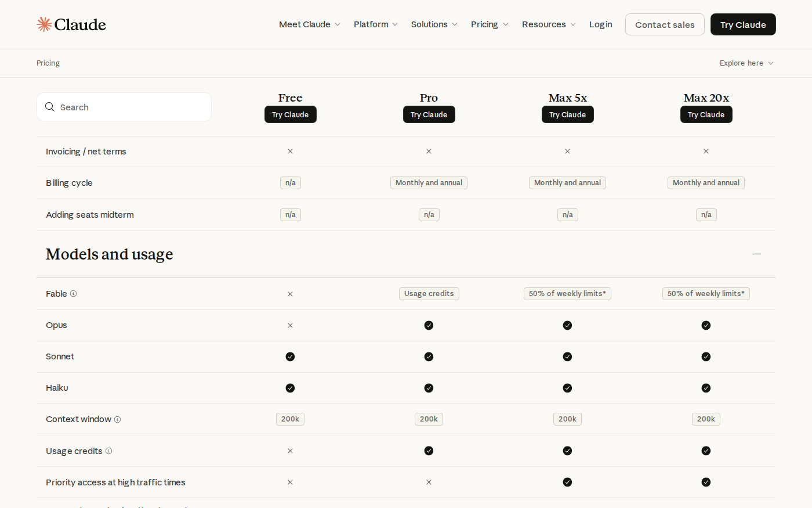812x508 pixels.
Task: Click the Opus row label
Action: click(x=56, y=325)
